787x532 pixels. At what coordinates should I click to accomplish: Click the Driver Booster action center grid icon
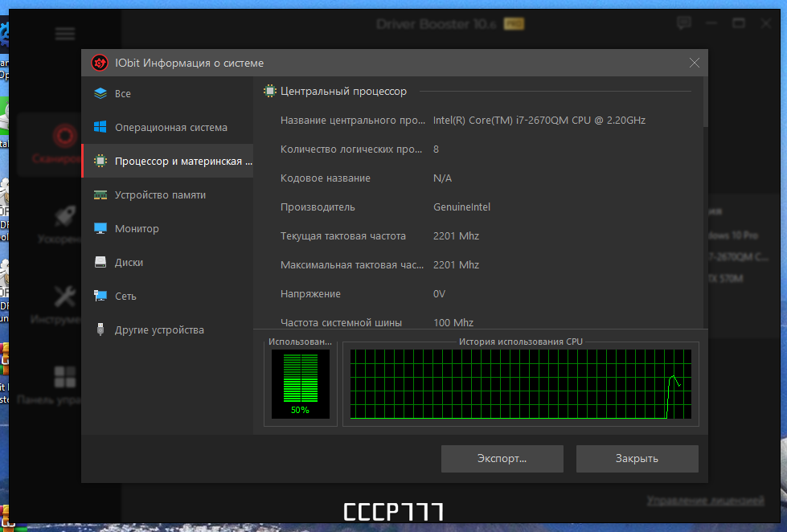point(65,376)
